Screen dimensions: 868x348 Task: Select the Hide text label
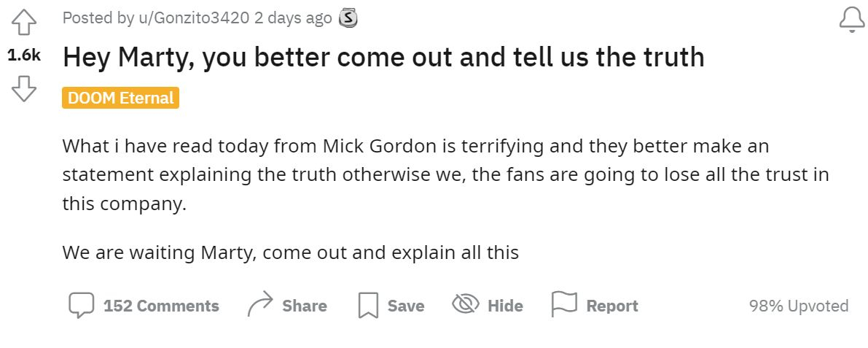[505, 306]
